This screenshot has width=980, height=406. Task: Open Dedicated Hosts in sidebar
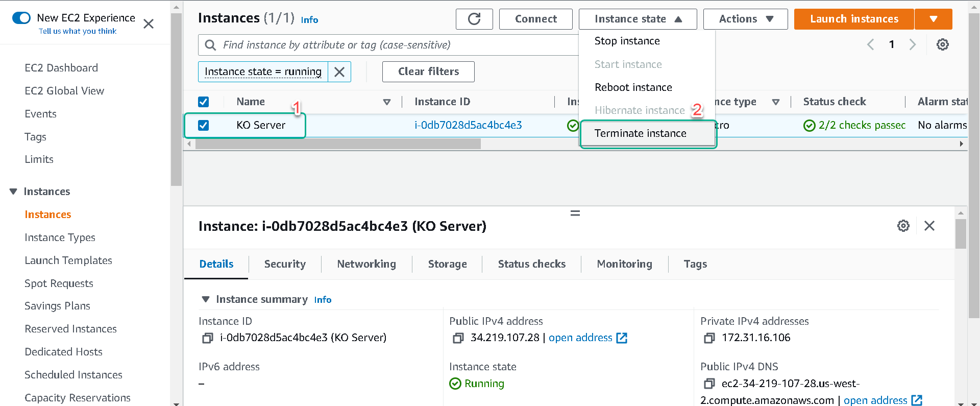click(63, 352)
